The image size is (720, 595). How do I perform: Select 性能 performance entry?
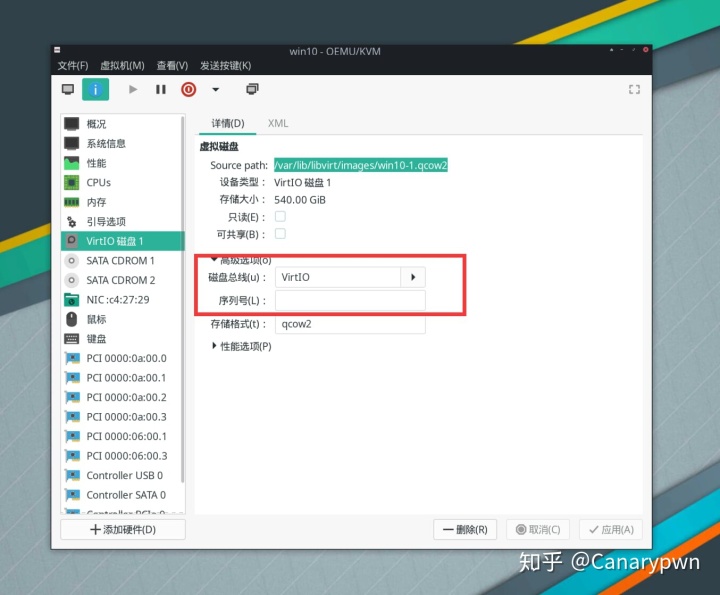coord(123,163)
